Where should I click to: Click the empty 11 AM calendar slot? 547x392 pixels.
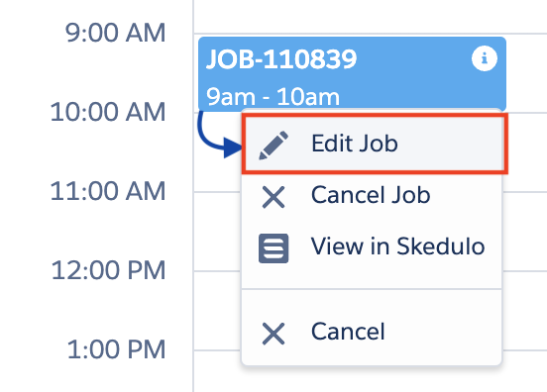(x=524, y=231)
